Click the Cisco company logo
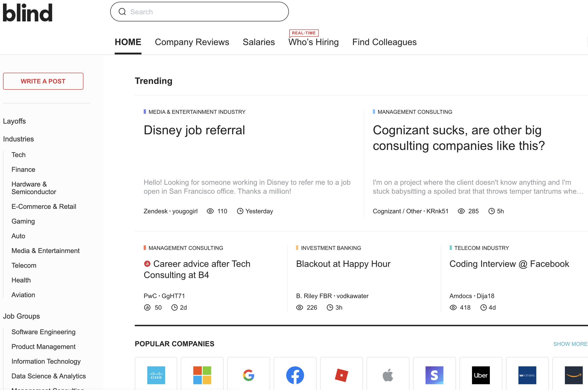588x390 pixels. point(156,375)
